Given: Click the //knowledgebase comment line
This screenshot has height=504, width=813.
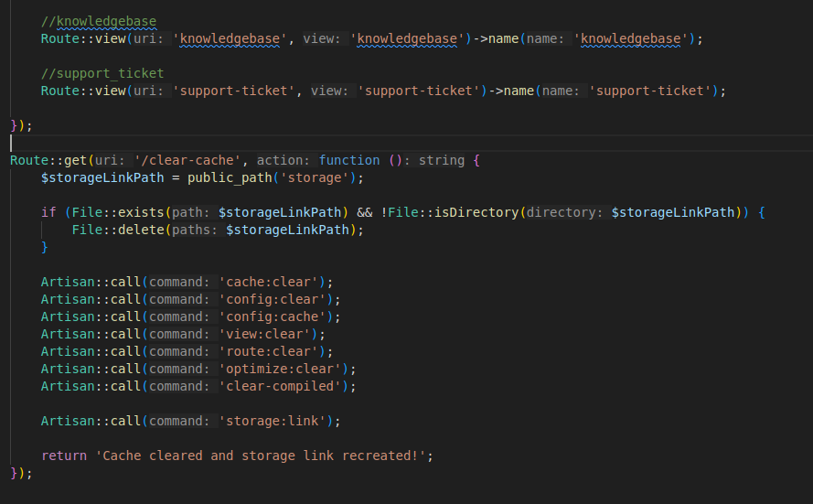Looking at the screenshot, I should pos(98,21).
